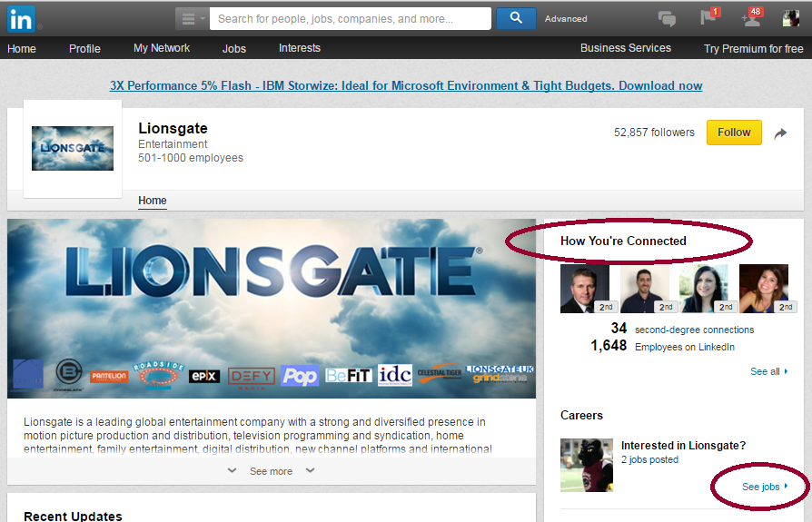Open Advanced search link
812x522 pixels.
tap(566, 19)
